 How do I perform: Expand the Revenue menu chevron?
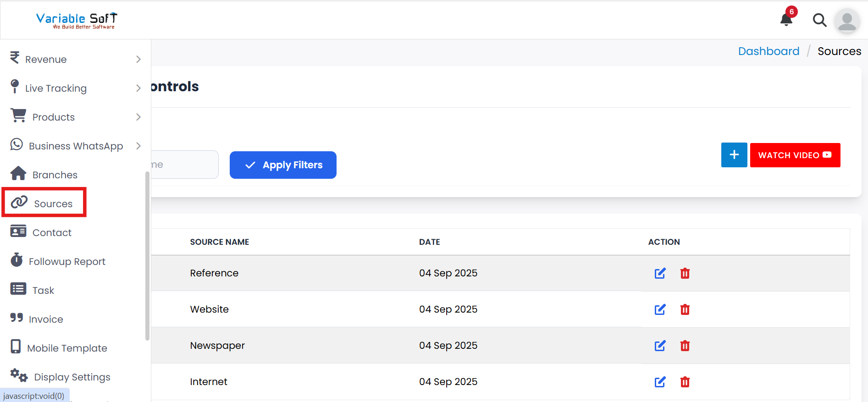138,59
